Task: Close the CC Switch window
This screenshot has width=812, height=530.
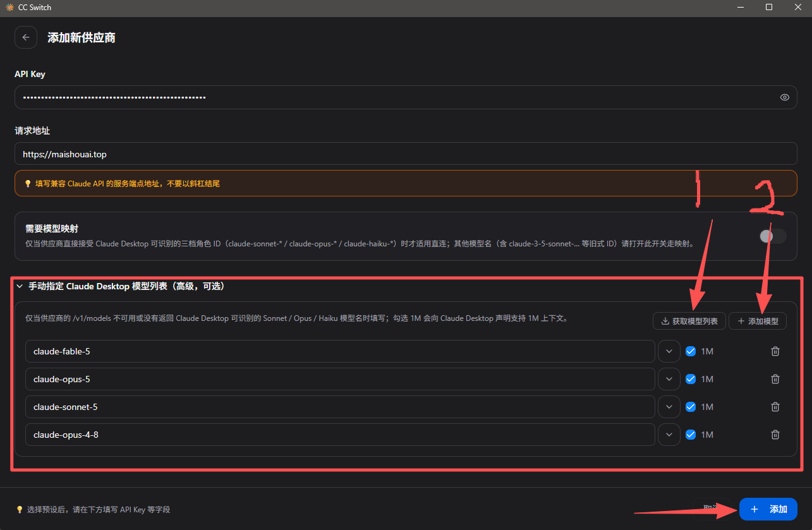Action: [797, 8]
